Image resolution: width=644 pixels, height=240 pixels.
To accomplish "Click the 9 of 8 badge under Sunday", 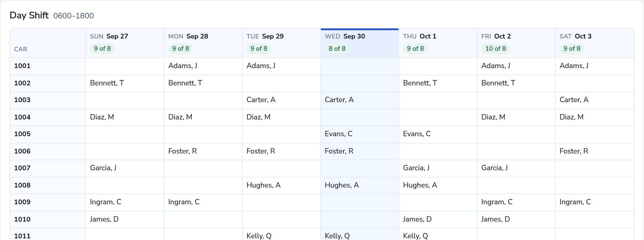I will point(102,49).
